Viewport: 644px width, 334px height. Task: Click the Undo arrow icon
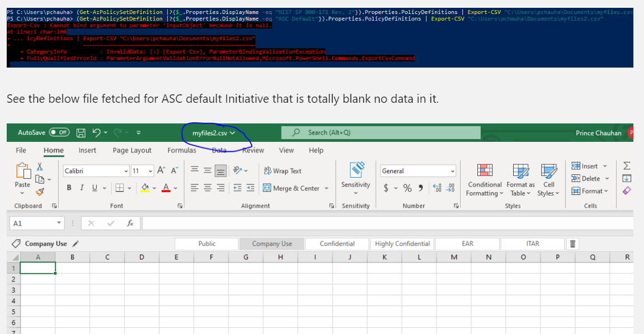point(96,132)
